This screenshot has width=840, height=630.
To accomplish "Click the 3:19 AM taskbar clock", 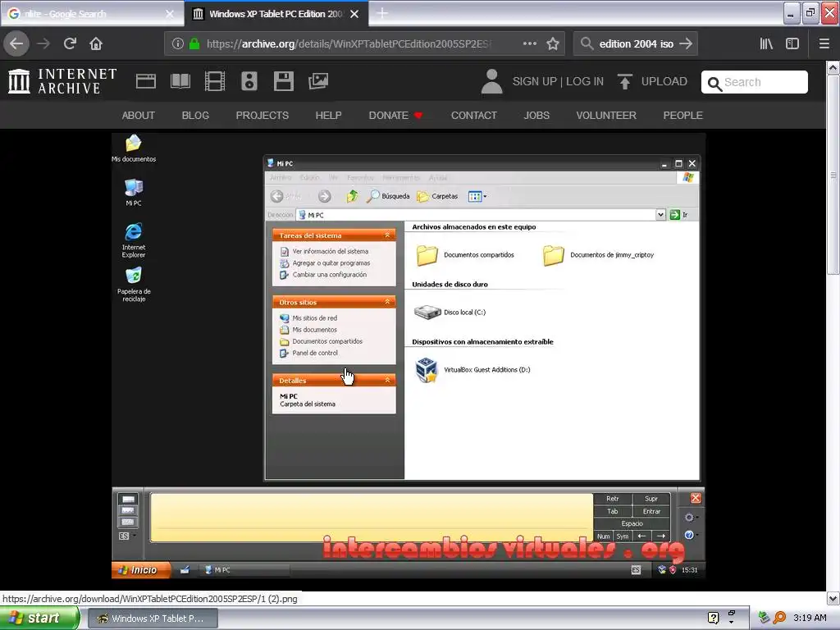I will click(x=810, y=618).
